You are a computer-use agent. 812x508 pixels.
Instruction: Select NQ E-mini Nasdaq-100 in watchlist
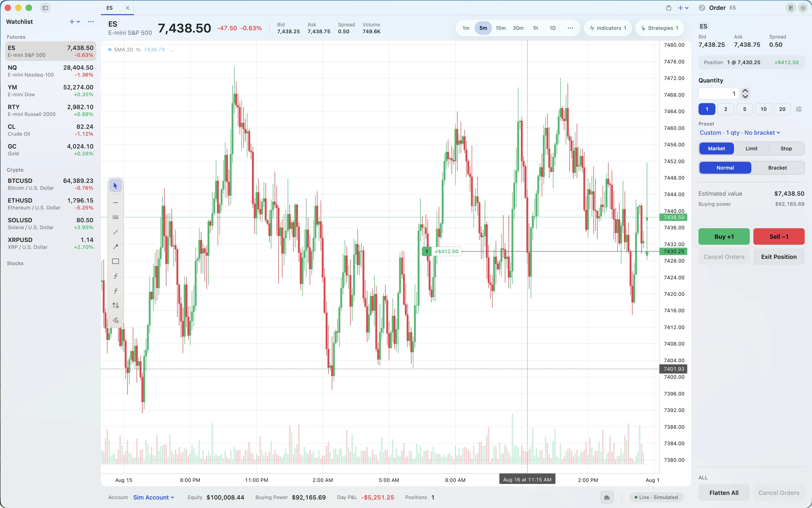(x=50, y=71)
